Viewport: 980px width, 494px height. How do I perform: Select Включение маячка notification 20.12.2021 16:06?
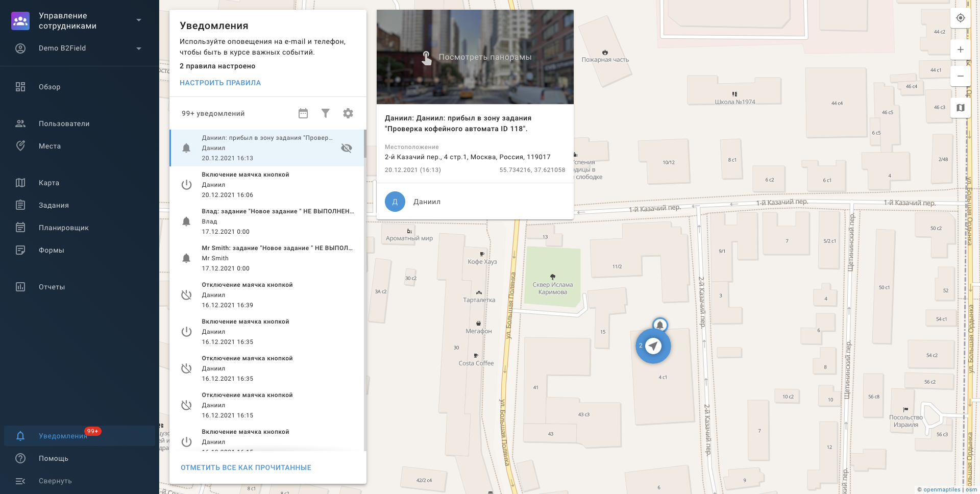point(267,185)
